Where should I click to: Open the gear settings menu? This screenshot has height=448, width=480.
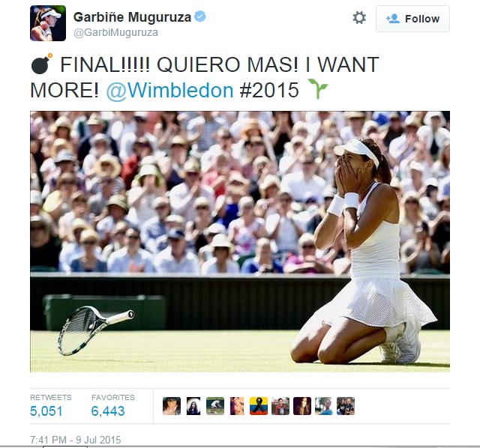(x=359, y=18)
